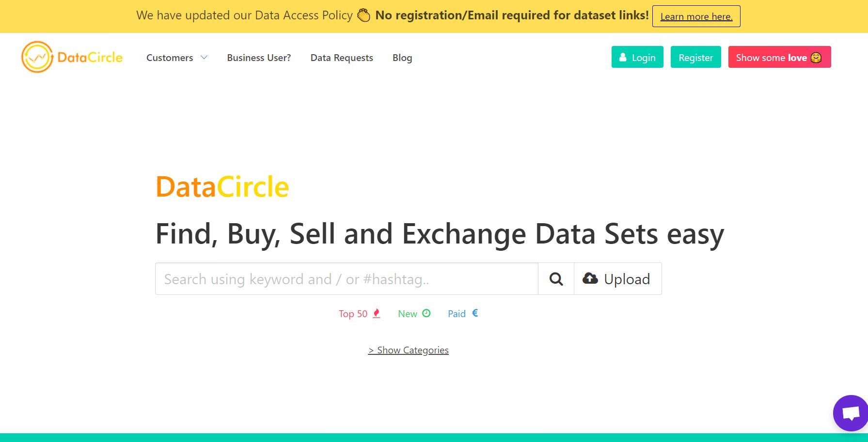Open the Top 50 datasets link
This screenshot has height=442, width=868.
(x=353, y=314)
